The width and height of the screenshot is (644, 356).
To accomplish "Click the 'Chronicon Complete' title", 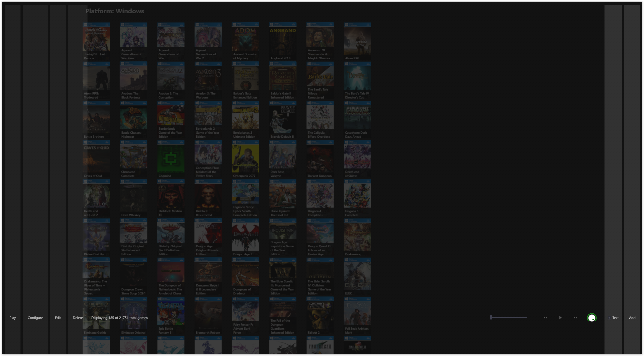I will (128, 174).
